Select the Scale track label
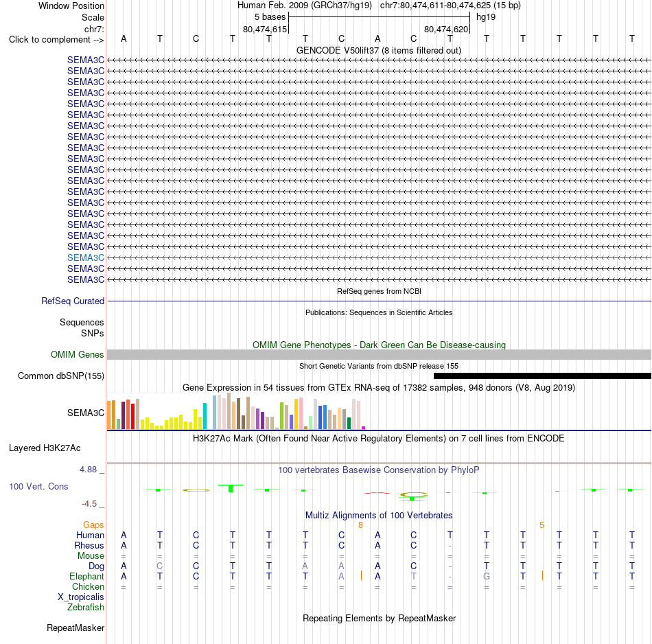Image resolution: width=652 pixels, height=644 pixels. [93, 17]
